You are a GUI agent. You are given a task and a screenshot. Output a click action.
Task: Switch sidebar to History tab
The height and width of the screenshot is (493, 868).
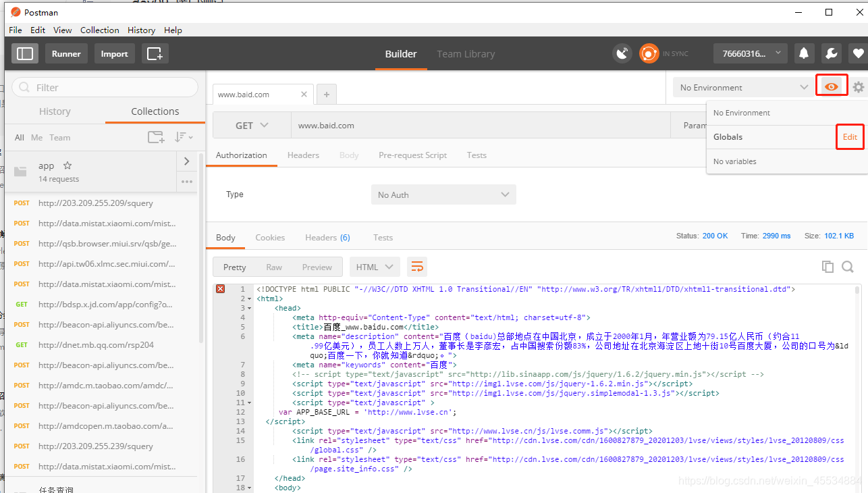pos(55,111)
